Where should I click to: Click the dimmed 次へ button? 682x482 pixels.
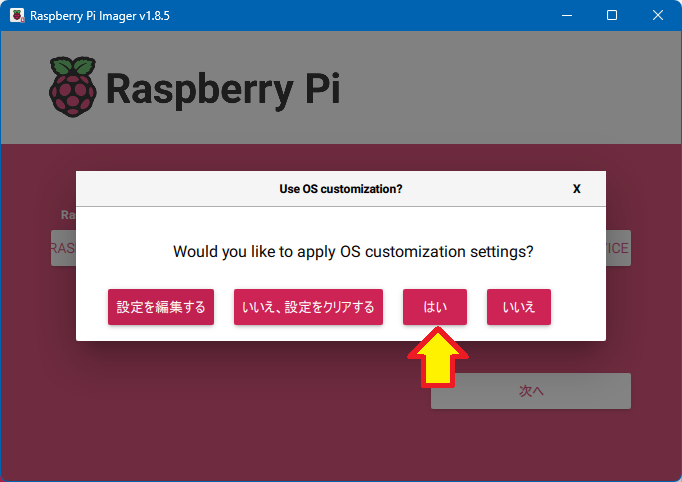click(531, 391)
